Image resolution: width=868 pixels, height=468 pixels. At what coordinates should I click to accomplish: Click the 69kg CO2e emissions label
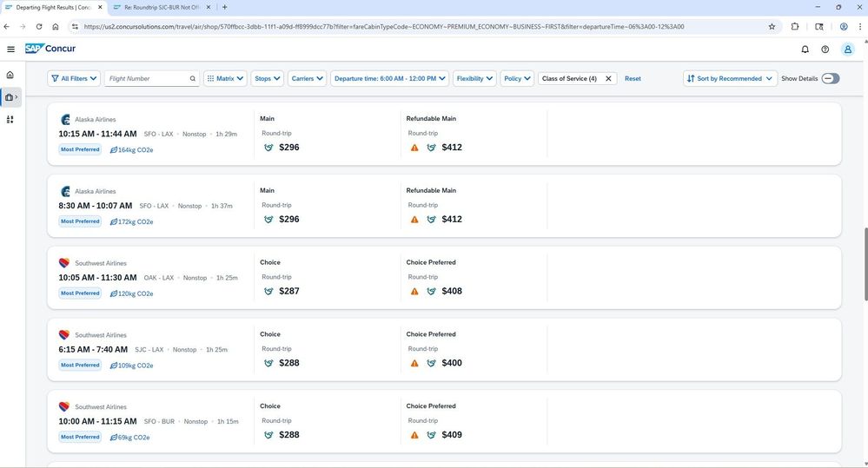pyautogui.click(x=130, y=438)
